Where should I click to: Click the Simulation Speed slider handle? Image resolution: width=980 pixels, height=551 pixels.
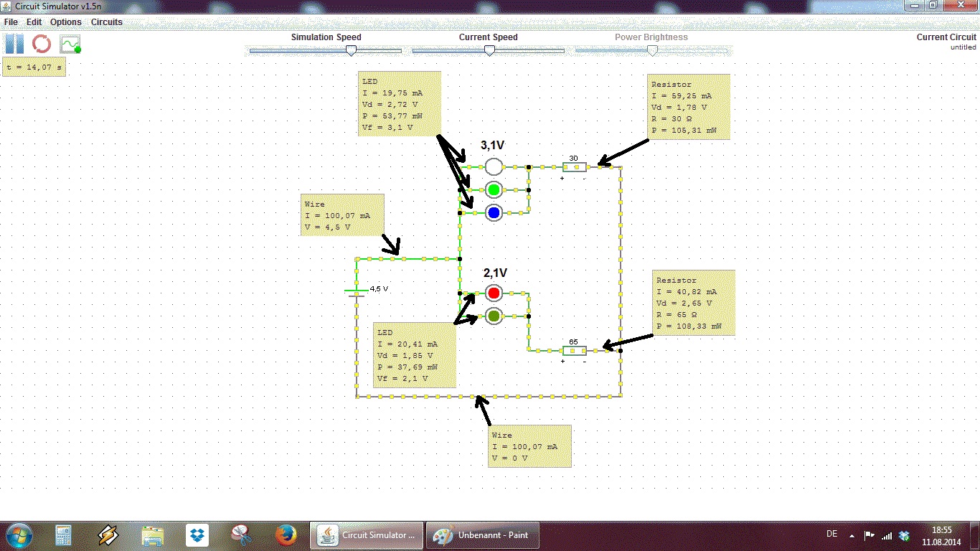coord(351,50)
